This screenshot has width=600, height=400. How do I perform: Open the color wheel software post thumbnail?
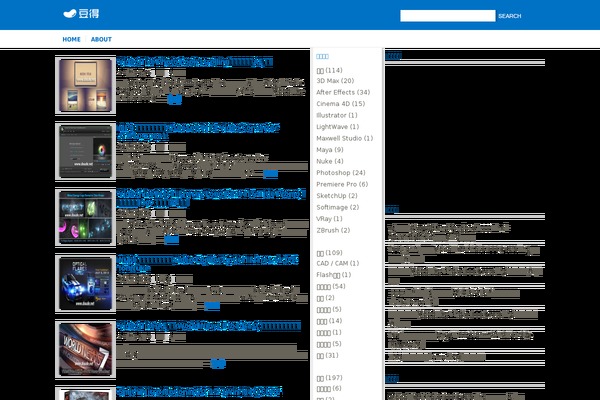(x=85, y=151)
